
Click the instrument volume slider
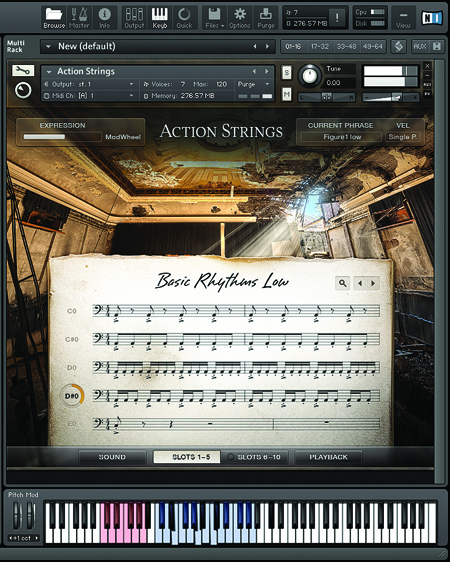391,97
